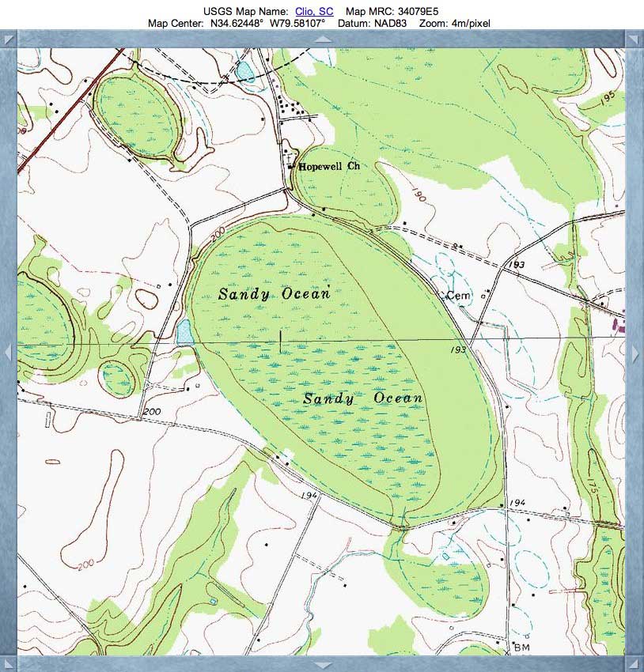
Task: Click the Hopewell Ch label on map
Action: coord(329,166)
